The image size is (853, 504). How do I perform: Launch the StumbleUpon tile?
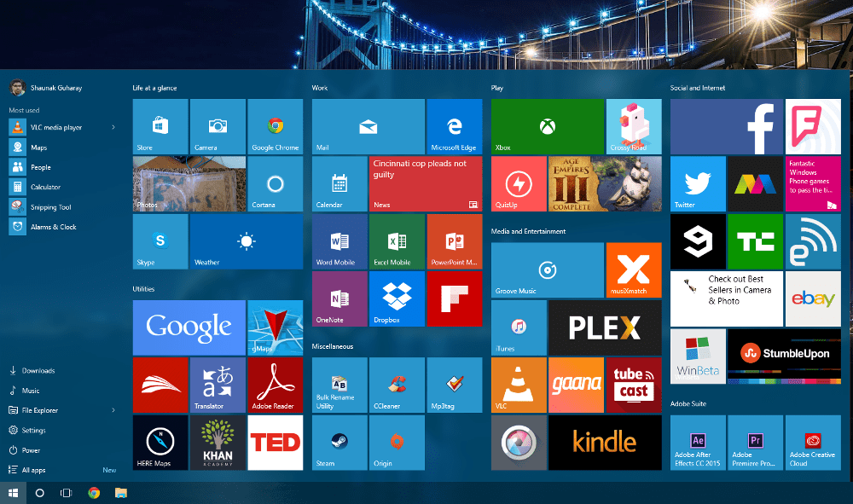(x=784, y=356)
